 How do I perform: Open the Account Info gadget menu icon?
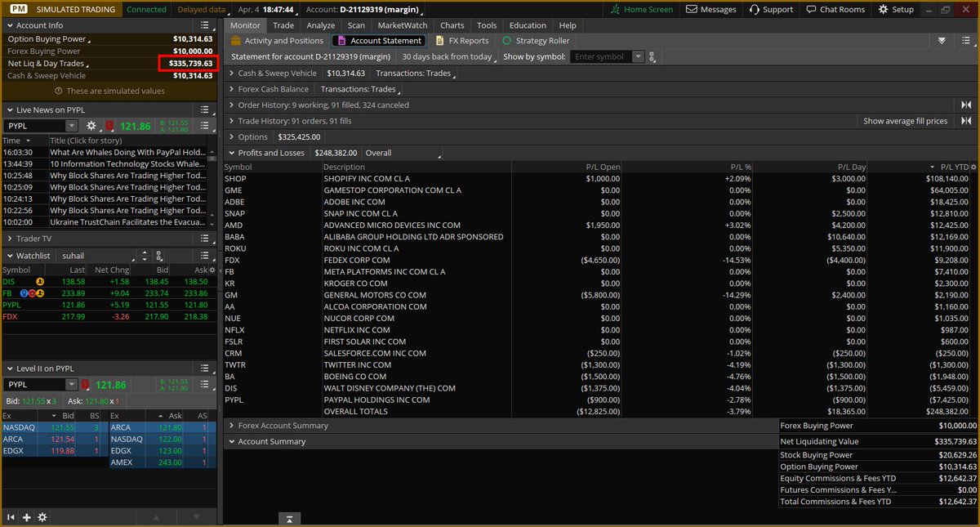[x=206, y=26]
